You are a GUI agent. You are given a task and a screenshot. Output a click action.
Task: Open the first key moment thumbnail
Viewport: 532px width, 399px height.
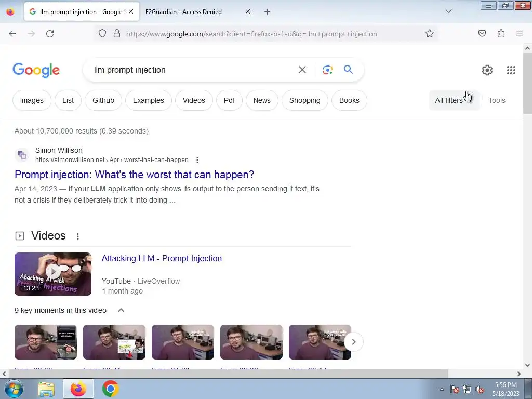point(46,342)
